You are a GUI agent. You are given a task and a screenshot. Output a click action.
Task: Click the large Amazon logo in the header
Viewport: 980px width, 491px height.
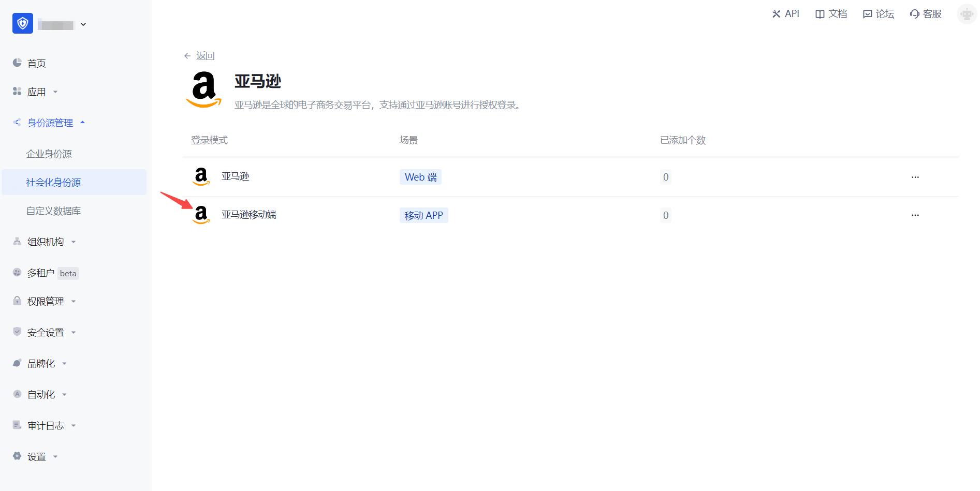tap(204, 90)
